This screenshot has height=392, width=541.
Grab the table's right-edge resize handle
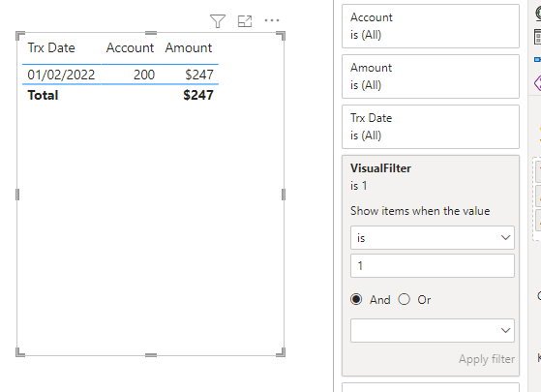284,195
